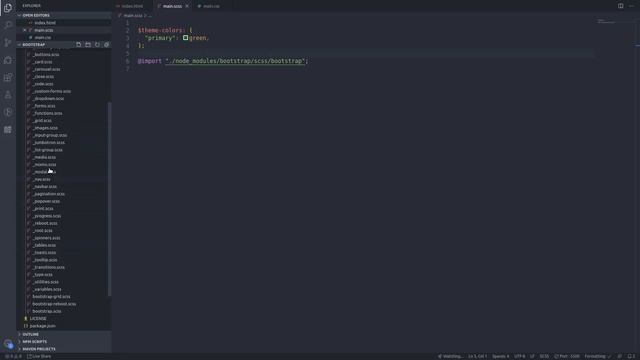The height and width of the screenshot is (360, 640).
Task: Open bootstrap-reboot.scss in the explorer
Action: (54, 304)
